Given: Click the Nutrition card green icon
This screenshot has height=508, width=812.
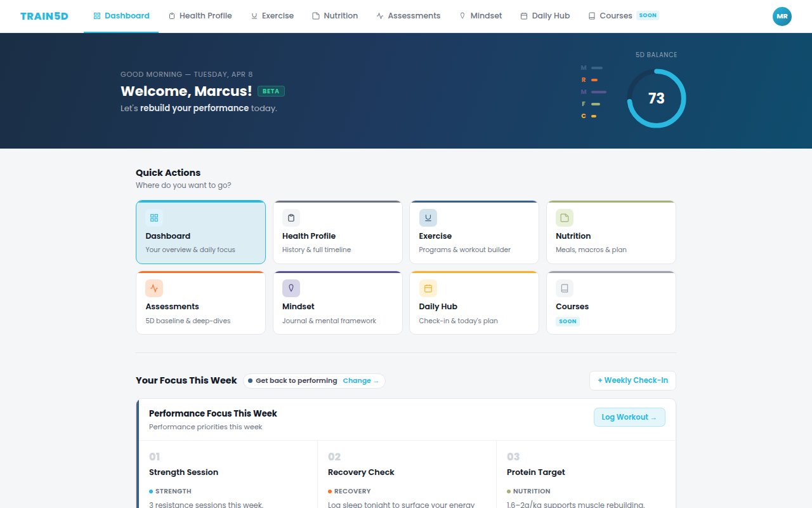Looking at the screenshot, I should 565,218.
